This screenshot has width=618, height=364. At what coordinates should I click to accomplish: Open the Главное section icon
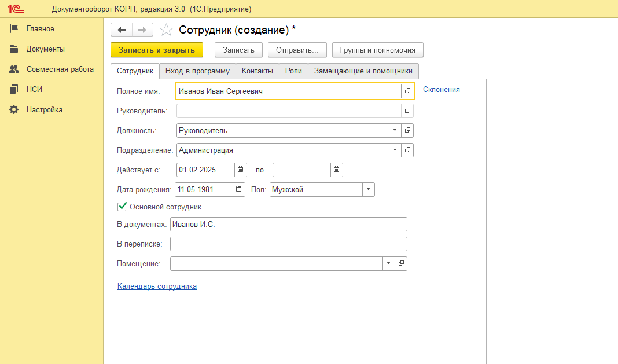[14, 28]
